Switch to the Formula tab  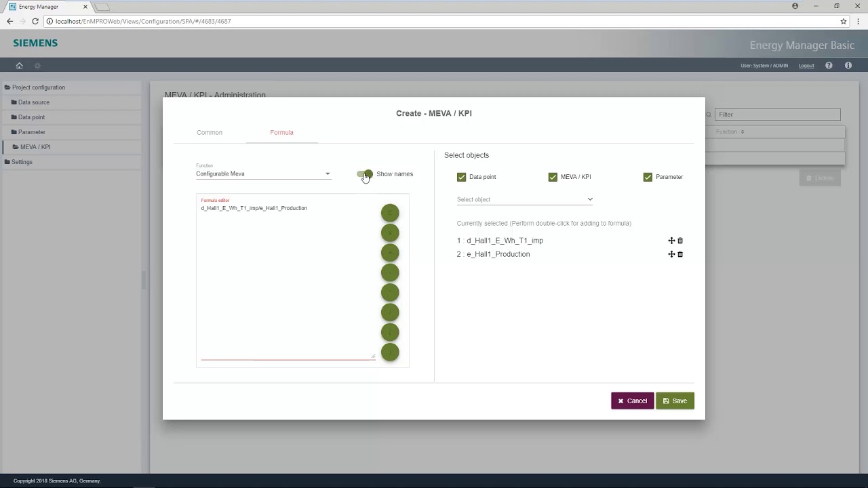(281, 132)
